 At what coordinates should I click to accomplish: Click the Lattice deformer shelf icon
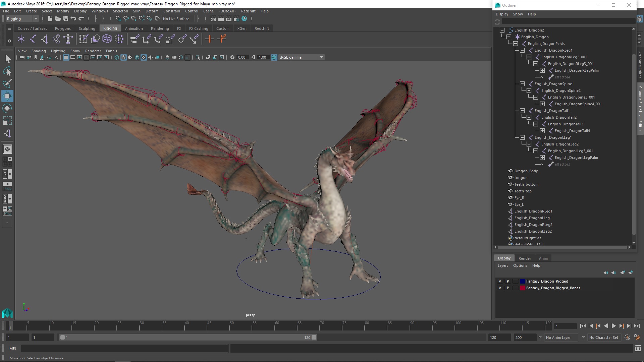107,39
